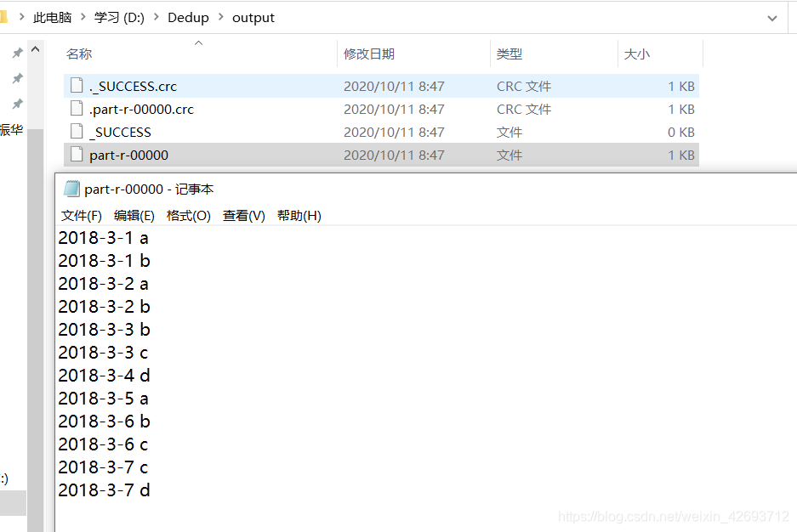This screenshot has width=797, height=532.
Task: Select the _SUCCESS file name
Action: 121,132
